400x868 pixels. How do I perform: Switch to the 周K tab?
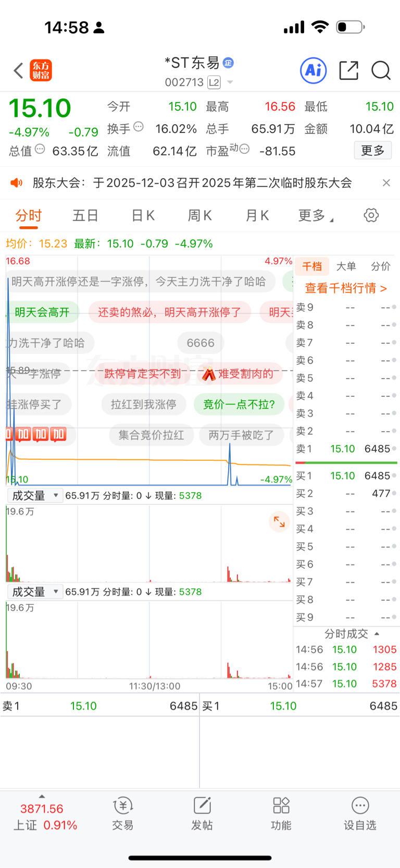(x=200, y=215)
